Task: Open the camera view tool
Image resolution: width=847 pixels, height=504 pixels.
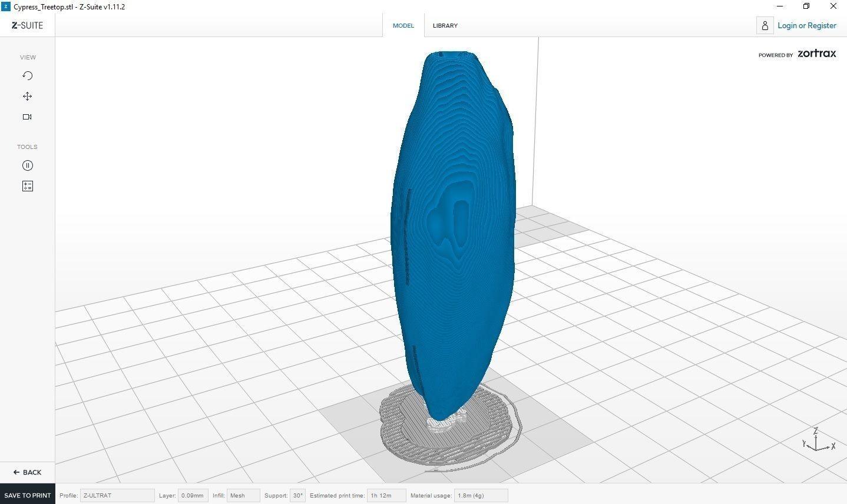Action: coord(27,117)
